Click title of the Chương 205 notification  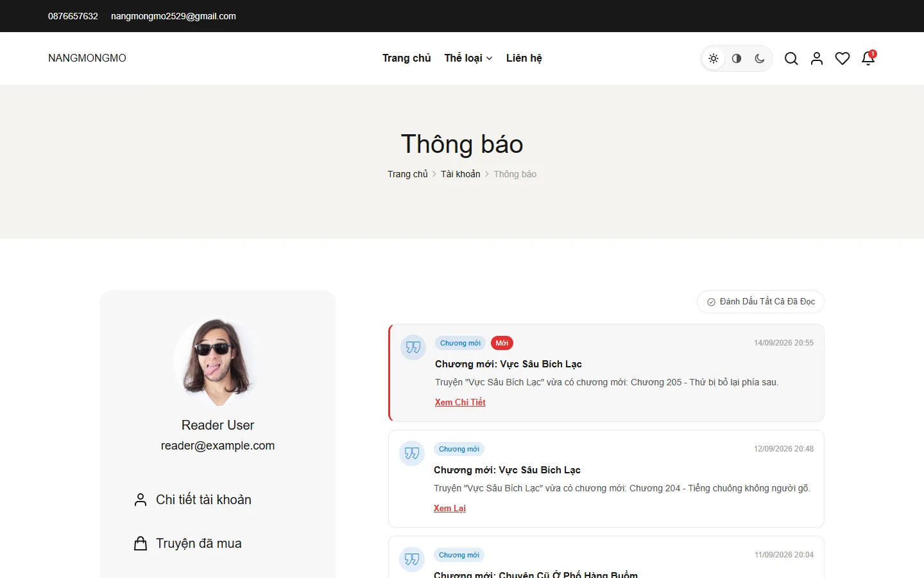pos(508,364)
